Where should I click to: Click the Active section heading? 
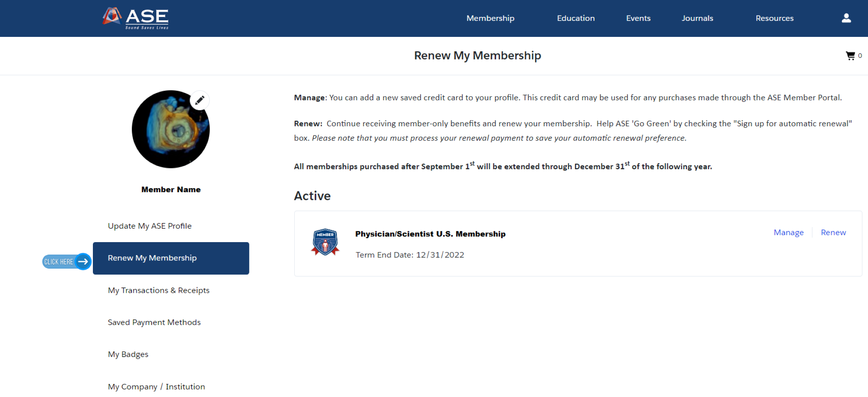click(x=312, y=196)
